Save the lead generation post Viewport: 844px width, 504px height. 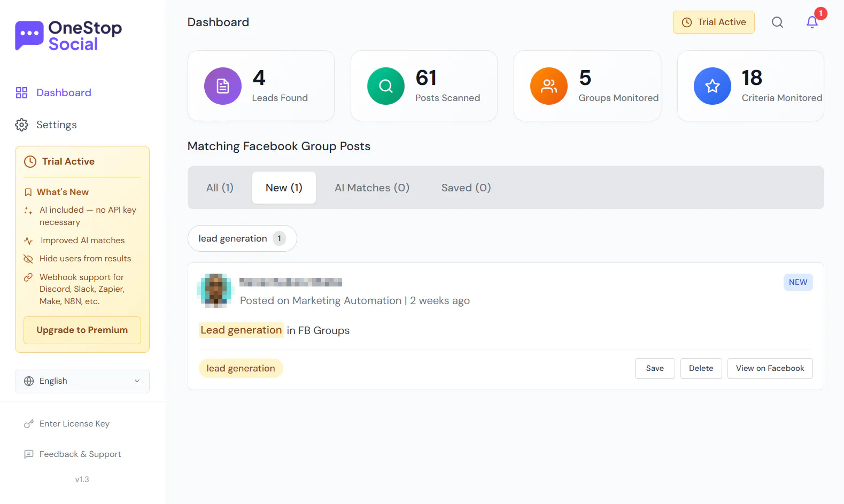(x=655, y=369)
